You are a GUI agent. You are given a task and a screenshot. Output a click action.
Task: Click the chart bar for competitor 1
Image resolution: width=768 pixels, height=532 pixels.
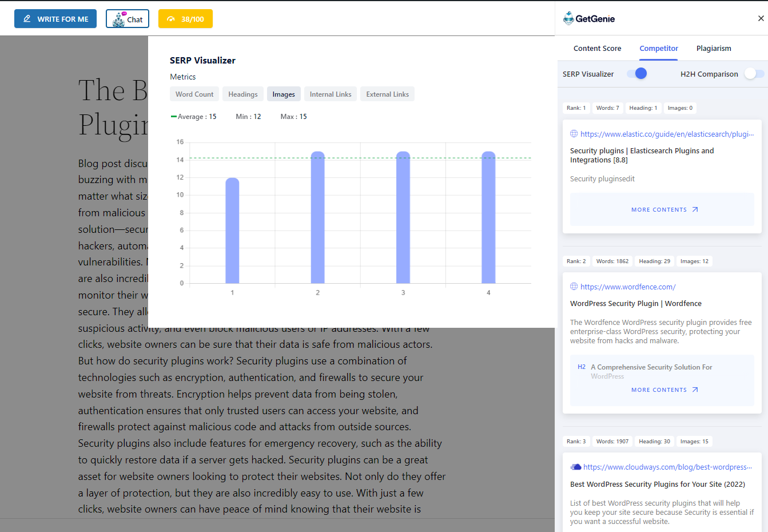click(x=232, y=231)
